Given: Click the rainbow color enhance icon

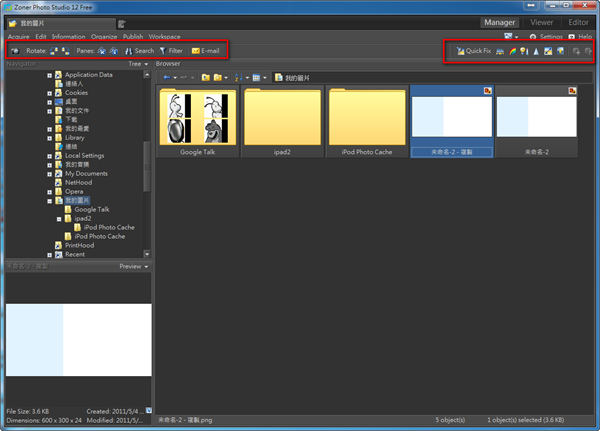Looking at the screenshot, I should click(x=511, y=50).
